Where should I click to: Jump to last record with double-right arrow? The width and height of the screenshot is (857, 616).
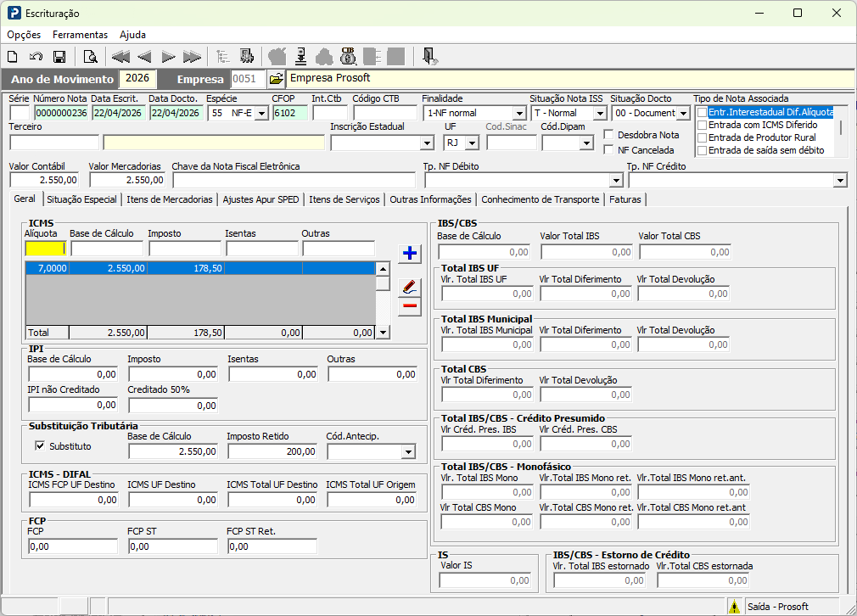click(x=192, y=56)
